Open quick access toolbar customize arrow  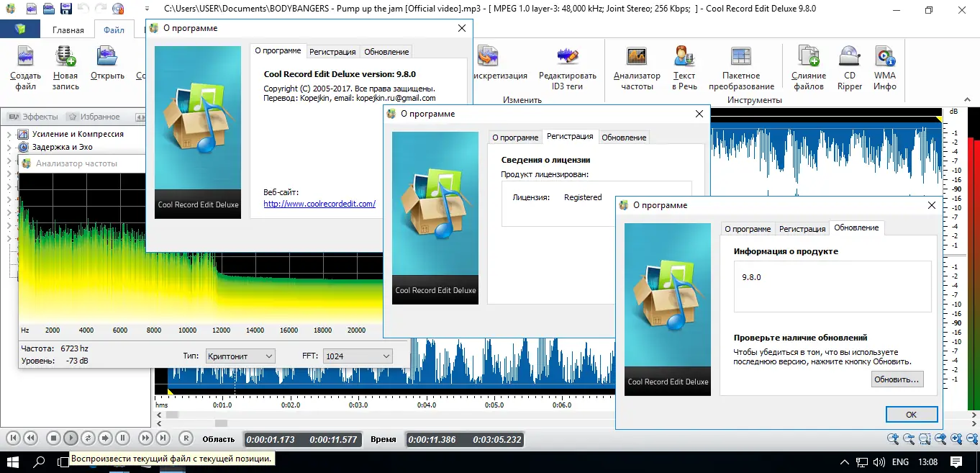coord(147,9)
